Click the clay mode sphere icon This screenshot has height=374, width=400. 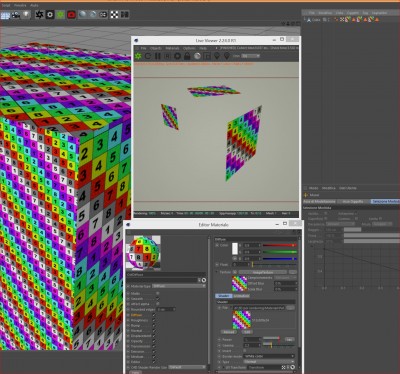coord(197,56)
